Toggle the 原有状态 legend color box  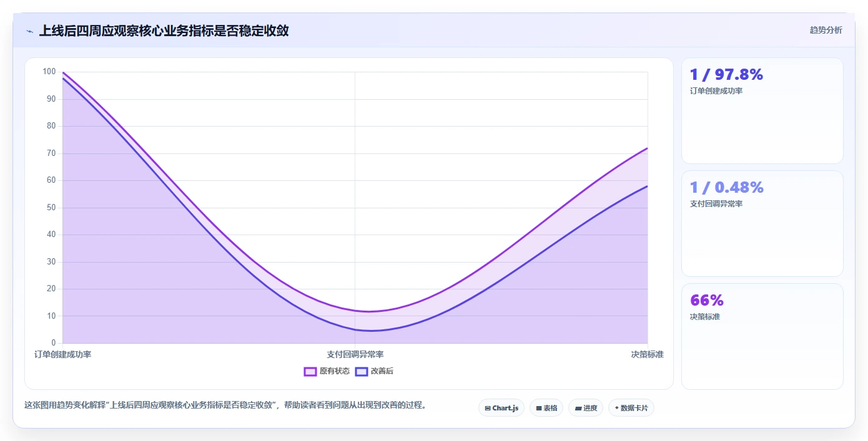tap(310, 371)
